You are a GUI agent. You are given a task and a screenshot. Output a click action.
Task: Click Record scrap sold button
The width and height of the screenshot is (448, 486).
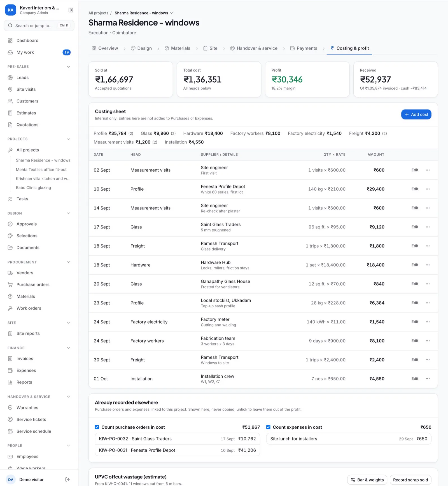click(410, 480)
